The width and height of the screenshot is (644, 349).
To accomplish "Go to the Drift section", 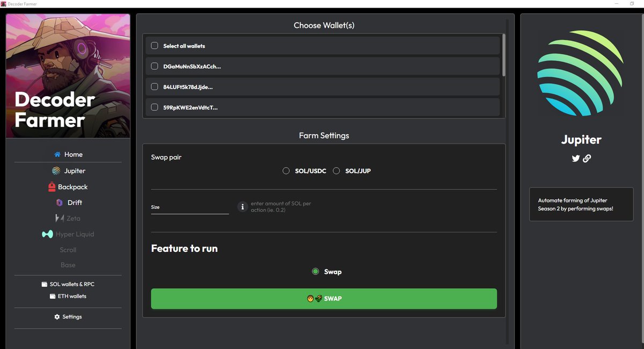I will pyautogui.click(x=69, y=202).
